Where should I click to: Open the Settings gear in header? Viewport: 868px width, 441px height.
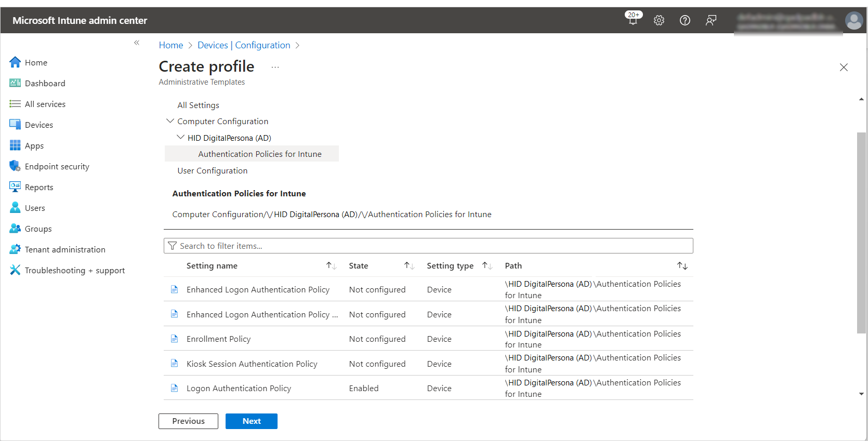coord(659,20)
